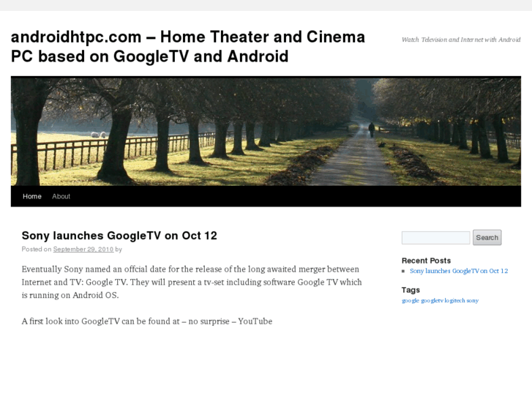Click the 'Recent Posts' sidebar heading
Viewport: 532px width, 399px height.
pos(426,261)
